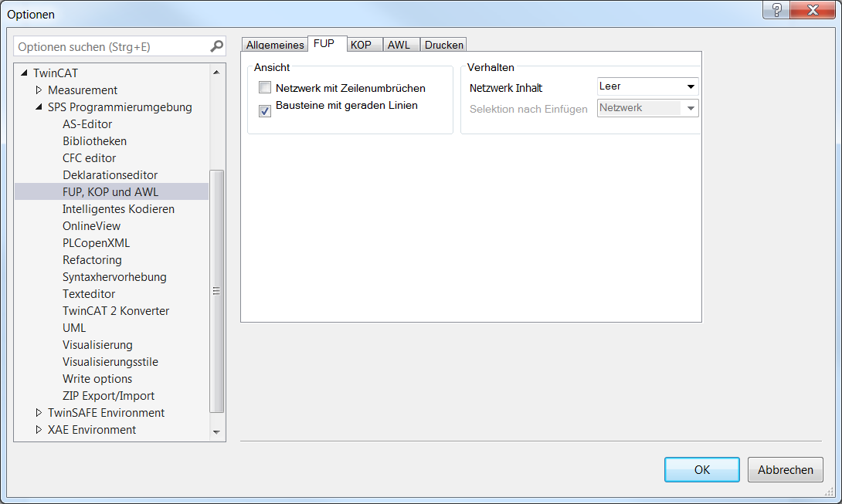Switch to the Allgemeines tab
Image resolution: width=842 pixels, height=504 pixels.
pyautogui.click(x=275, y=45)
